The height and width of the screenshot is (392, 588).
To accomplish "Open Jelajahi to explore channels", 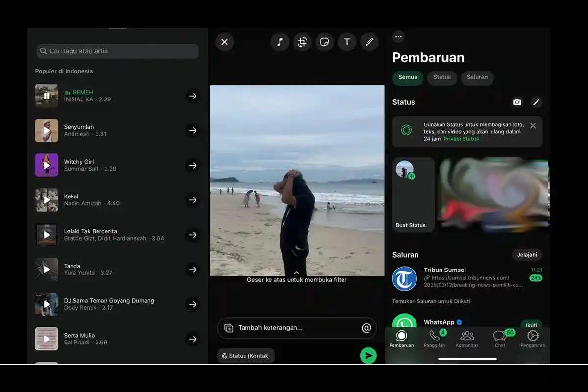I will coord(527,254).
